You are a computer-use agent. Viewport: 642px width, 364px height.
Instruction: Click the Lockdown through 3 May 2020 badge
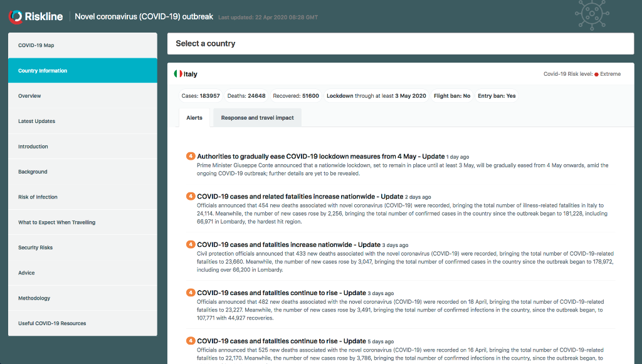(376, 96)
